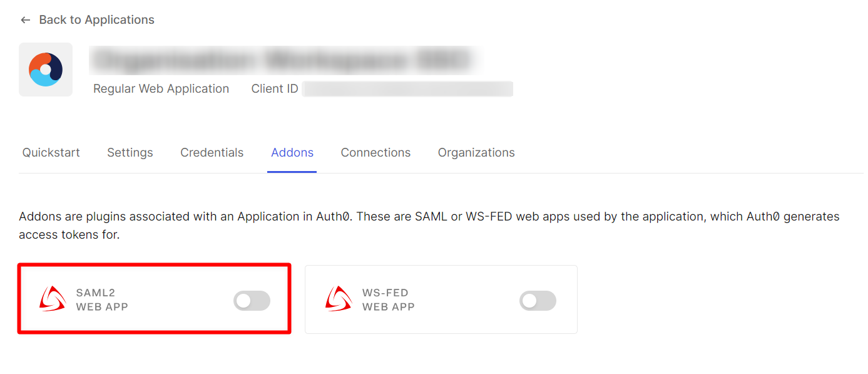Screen dimensions: 868x374
Task: Select the Client ID value field
Action: coord(407,88)
